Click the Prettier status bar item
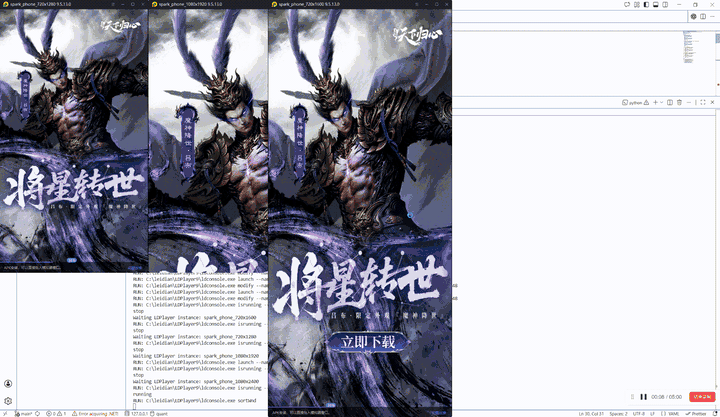The height and width of the screenshot is (417, 720). click(x=697, y=414)
